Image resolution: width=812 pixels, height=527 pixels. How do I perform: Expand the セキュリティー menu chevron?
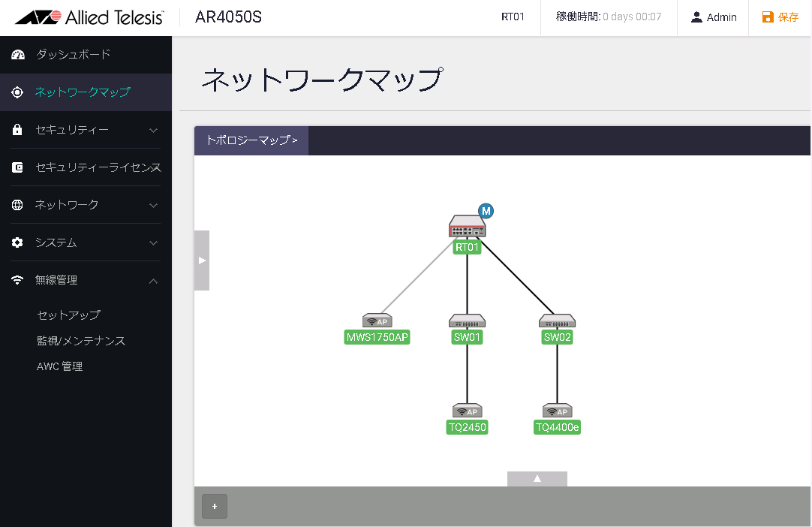tap(153, 130)
